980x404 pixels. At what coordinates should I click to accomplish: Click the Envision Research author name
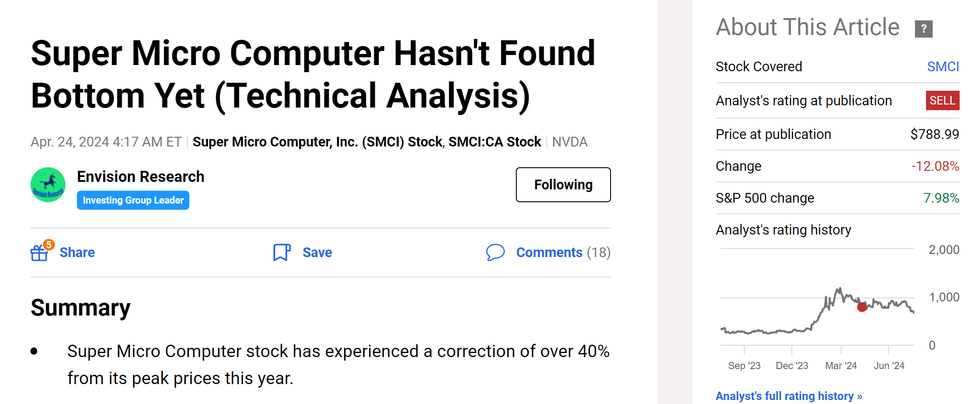pyautogui.click(x=141, y=176)
